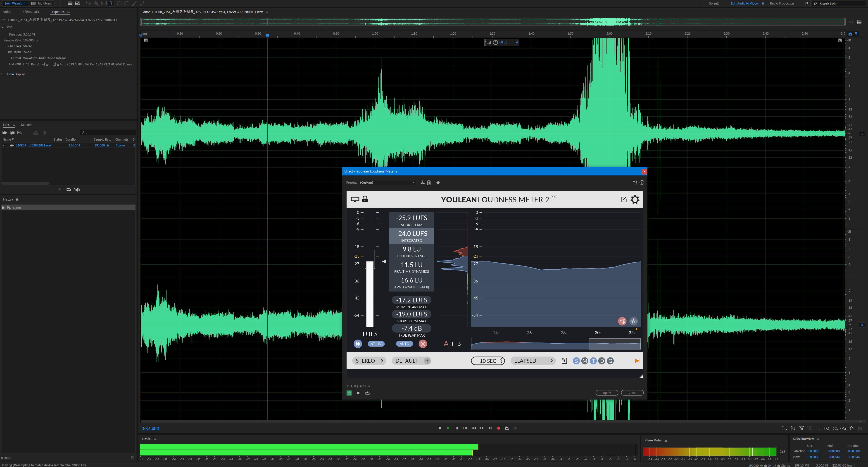868x467 pixels.
Task: Open the Effects Rack tab
Action: (31, 12)
